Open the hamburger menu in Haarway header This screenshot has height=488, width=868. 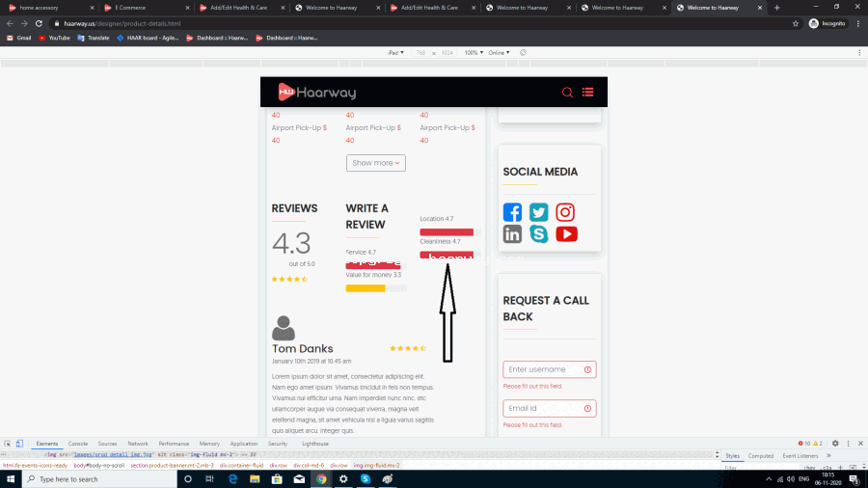click(587, 93)
